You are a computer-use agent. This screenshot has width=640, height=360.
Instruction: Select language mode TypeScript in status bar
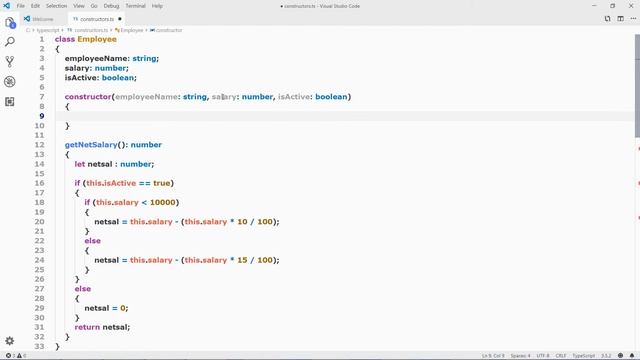[583, 356]
